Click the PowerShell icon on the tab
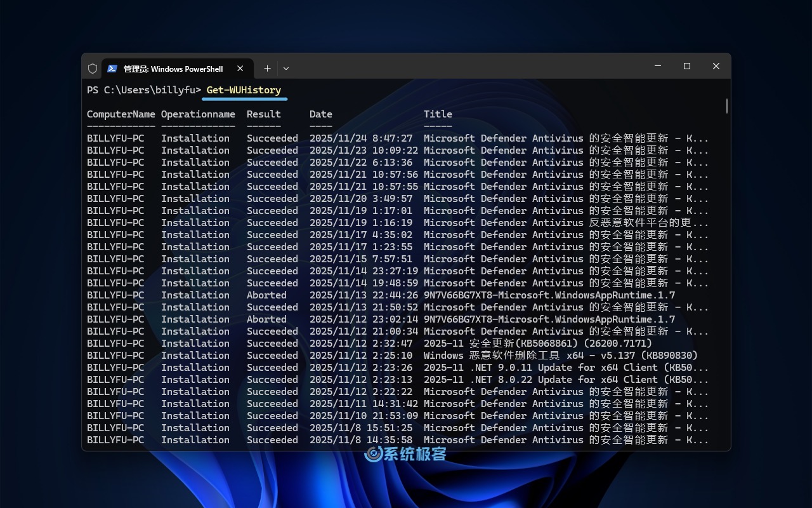812x508 pixels. coord(112,69)
